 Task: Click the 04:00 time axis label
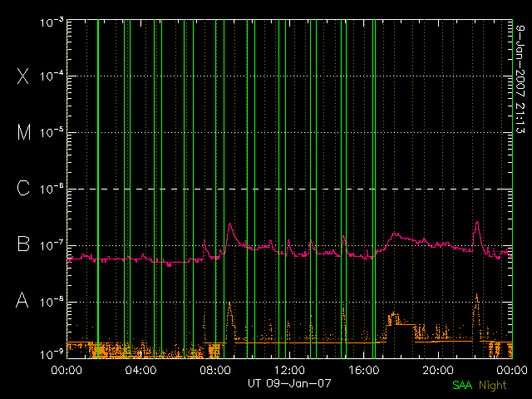[x=140, y=370]
